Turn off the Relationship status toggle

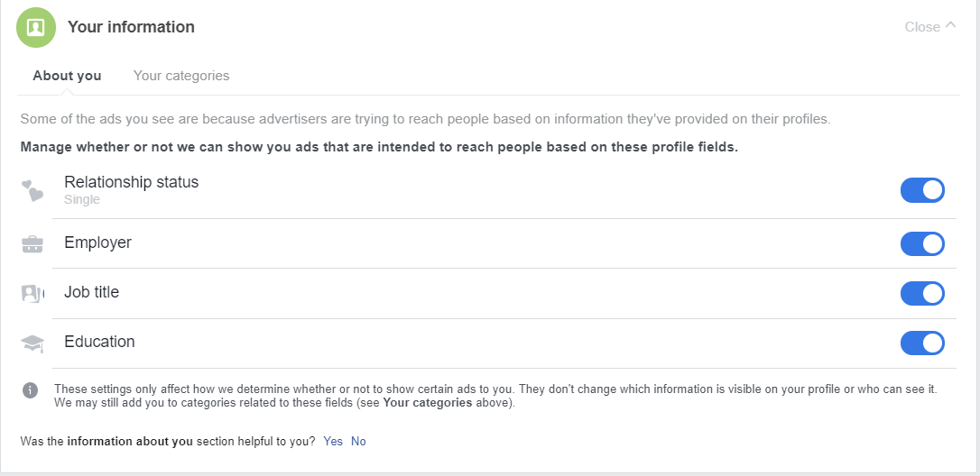tap(922, 190)
